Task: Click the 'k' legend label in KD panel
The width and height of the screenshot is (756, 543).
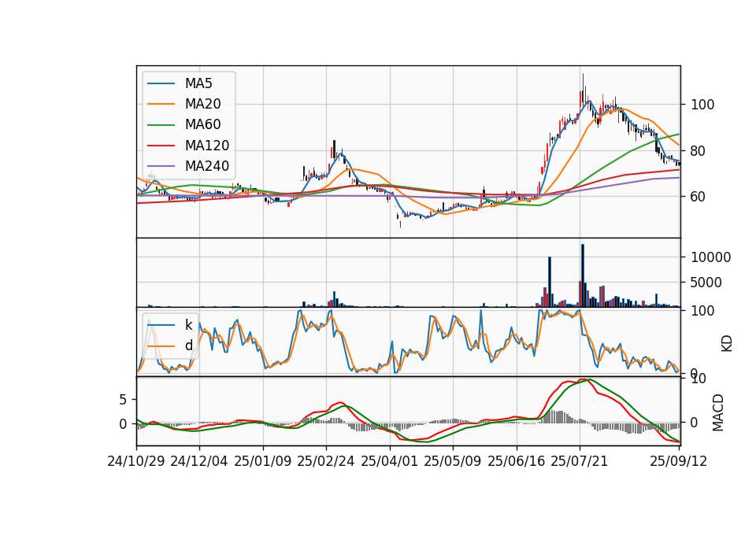Action: (188, 325)
